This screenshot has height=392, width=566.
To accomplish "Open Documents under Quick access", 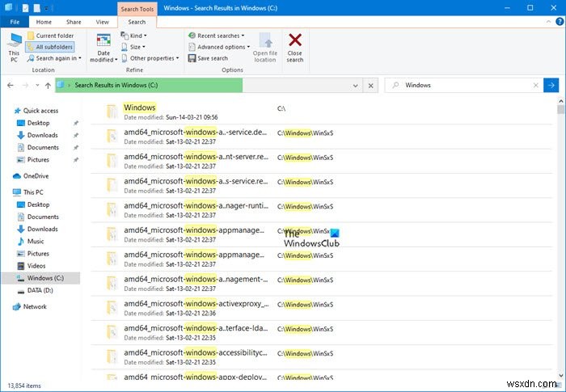I will pos(38,148).
